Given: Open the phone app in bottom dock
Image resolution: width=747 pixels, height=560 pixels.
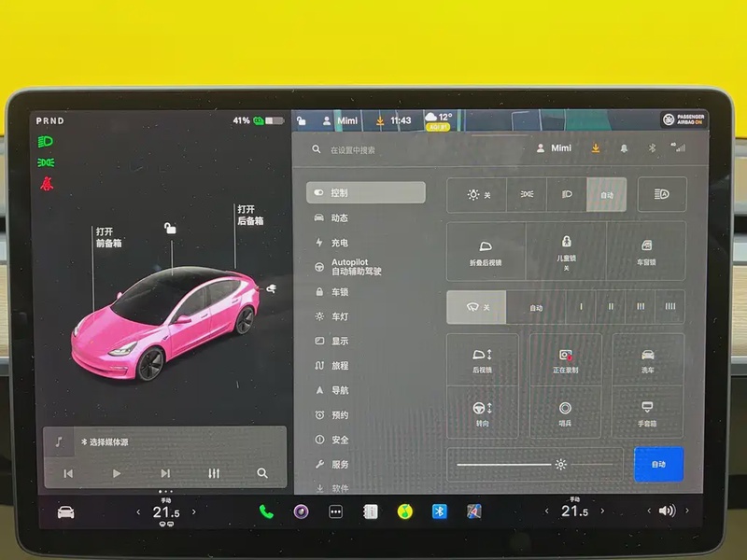Looking at the screenshot, I should pyautogui.click(x=266, y=511).
